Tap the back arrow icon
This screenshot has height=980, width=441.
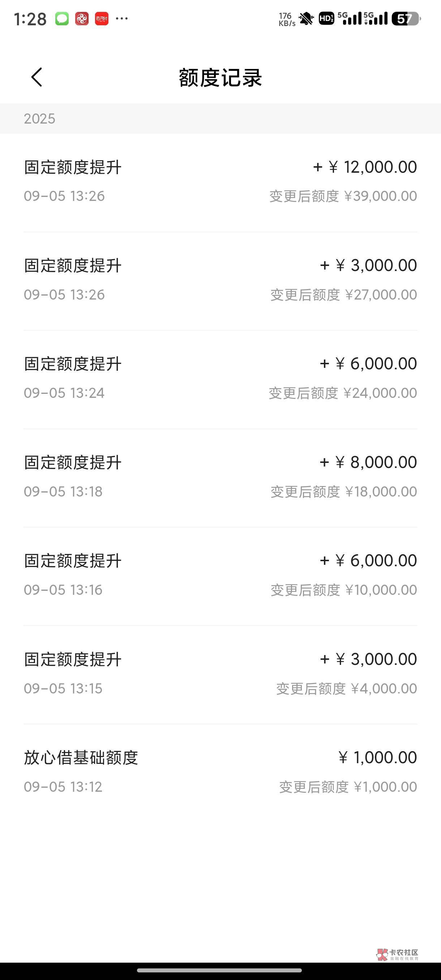pyautogui.click(x=37, y=77)
